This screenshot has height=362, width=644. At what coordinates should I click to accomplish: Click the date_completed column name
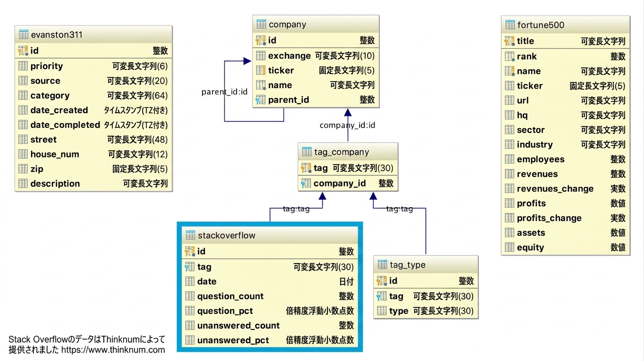65,125
